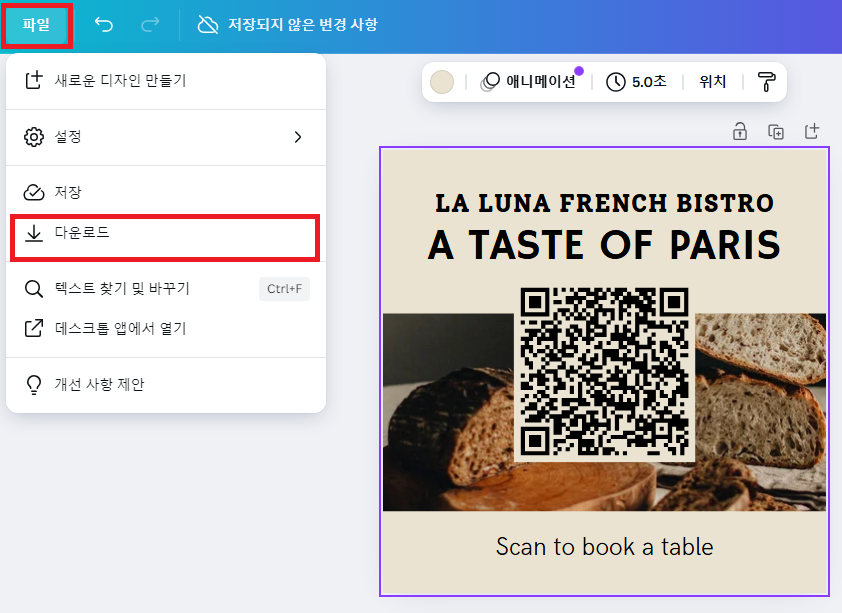This screenshot has width=842, height=613.
Task: Open the 설정 submenu
Action: (x=166, y=137)
